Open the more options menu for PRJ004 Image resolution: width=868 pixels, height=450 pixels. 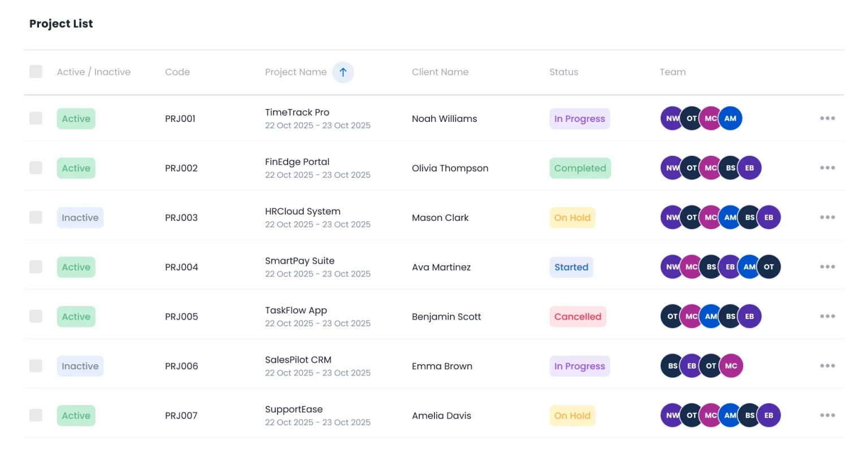tap(827, 267)
